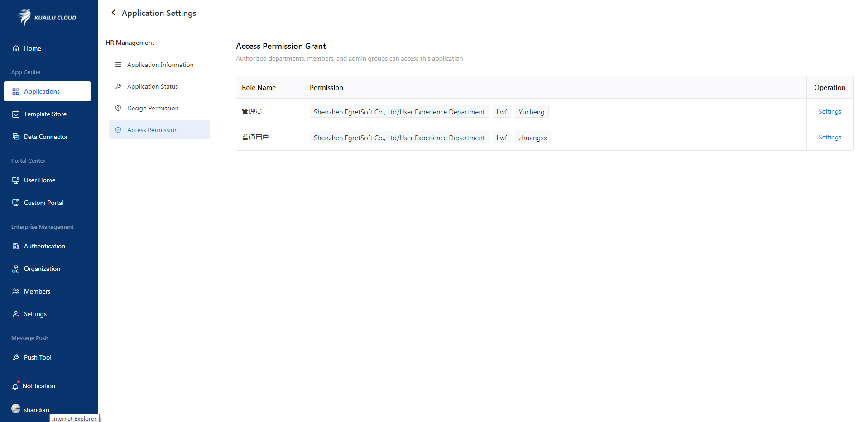The height and width of the screenshot is (422, 868).
Task: Open the Push Tool wrench icon
Action: point(16,357)
